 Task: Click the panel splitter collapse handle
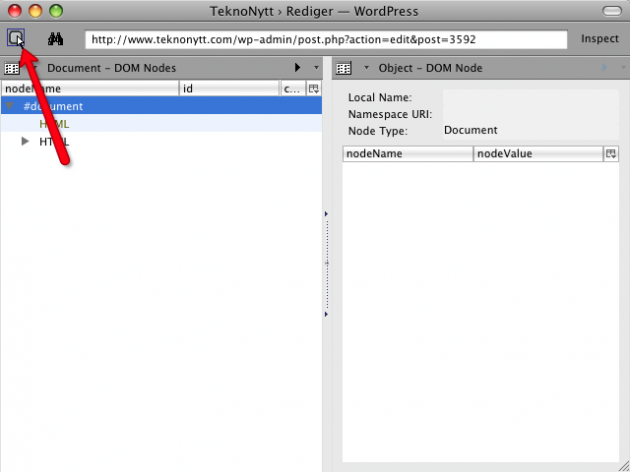point(327,263)
